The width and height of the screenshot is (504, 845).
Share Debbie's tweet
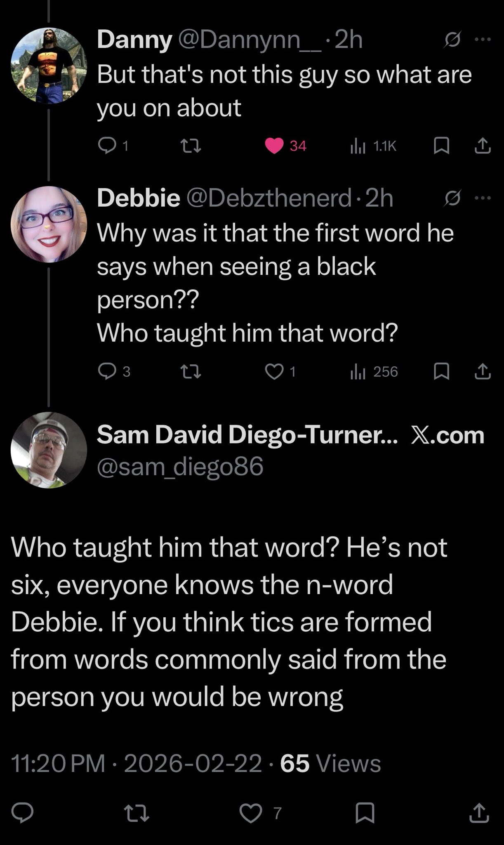[x=483, y=372]
